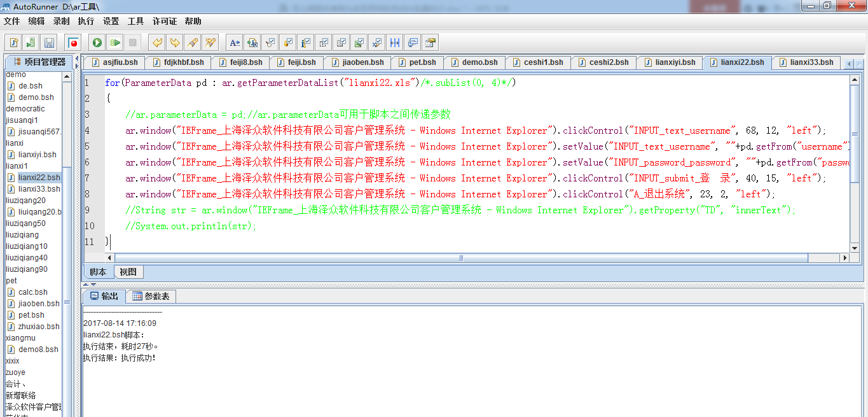868x417 pixels.
Task: Open the 设置 menu
Action: click(x=111, y=21)
